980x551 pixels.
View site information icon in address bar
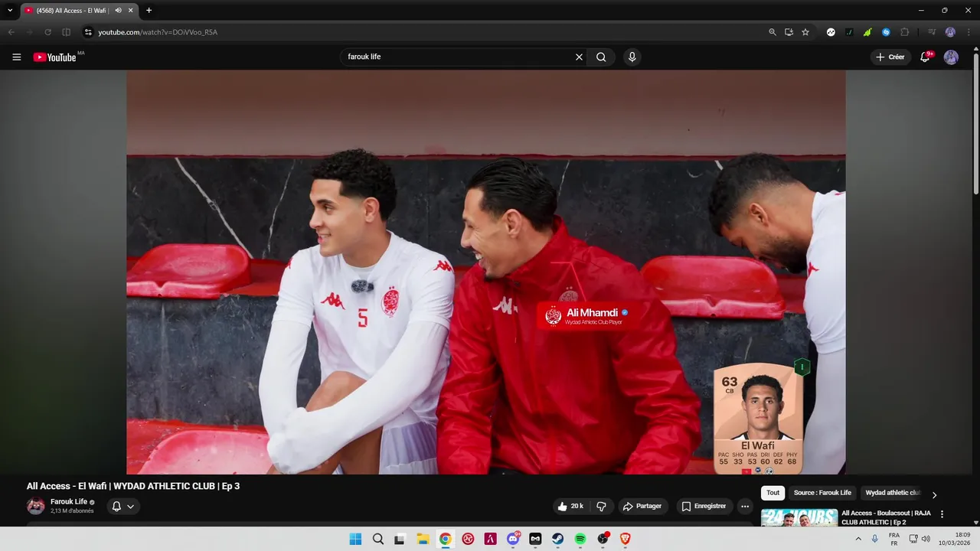click(88, 32)
